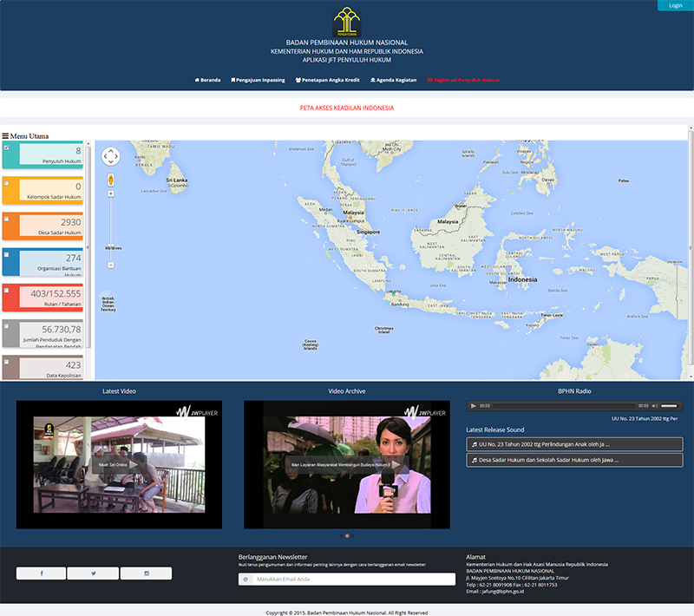Select the Street View pegman icon

(x=111, y=180)
